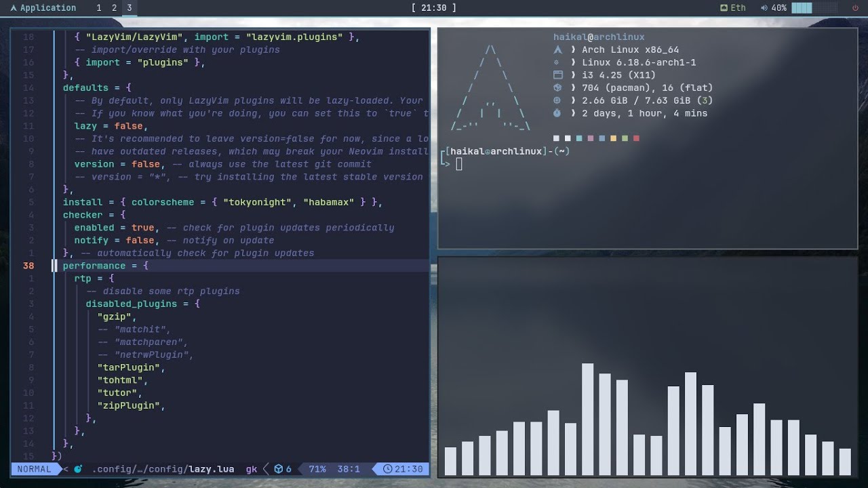Viewport: 868px width, 488px height.
Task: Click the kernel gear icon beside Linux 6.18.6
Action: 557,62
